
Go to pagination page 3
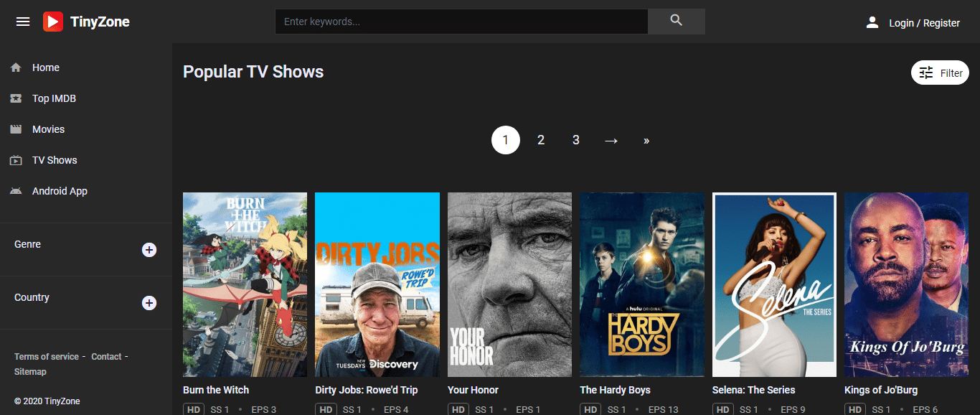(576, 140)
